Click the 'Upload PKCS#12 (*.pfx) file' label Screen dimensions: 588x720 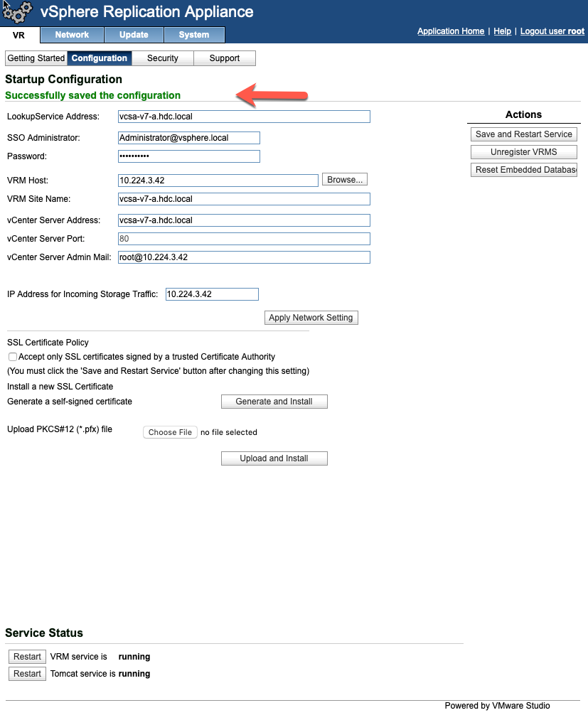pyautogui.click(x=60, y=429)
